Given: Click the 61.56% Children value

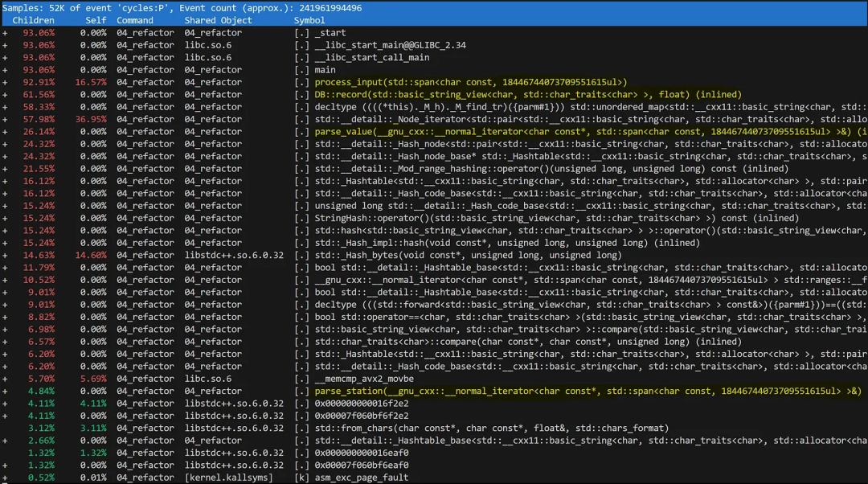Looking at the screenshot, I should pos(39,95).
